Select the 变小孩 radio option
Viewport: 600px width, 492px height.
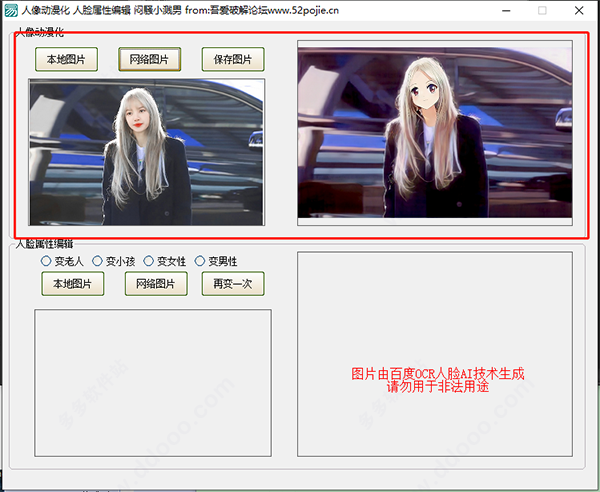114,261
